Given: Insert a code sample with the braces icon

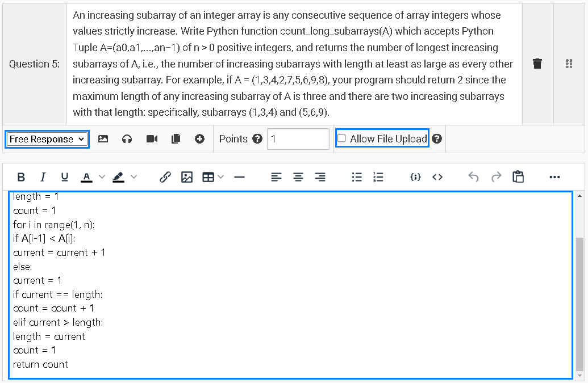Looking at the screenshot, I should [x=415, y=177].
